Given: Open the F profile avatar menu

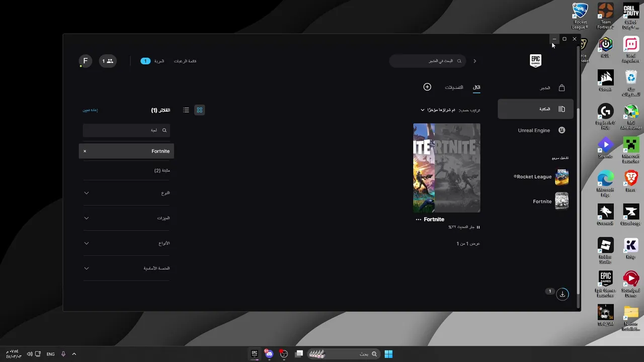Looking at the screenshot, I should (85, 61).
